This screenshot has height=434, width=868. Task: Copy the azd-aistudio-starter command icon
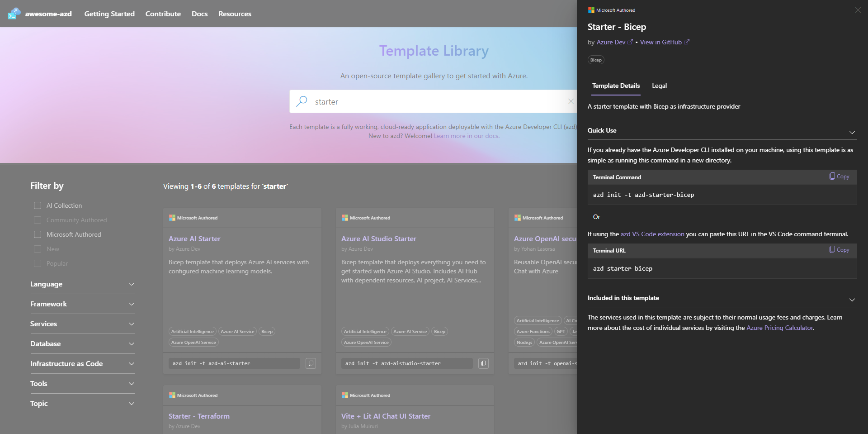[483, 363]
